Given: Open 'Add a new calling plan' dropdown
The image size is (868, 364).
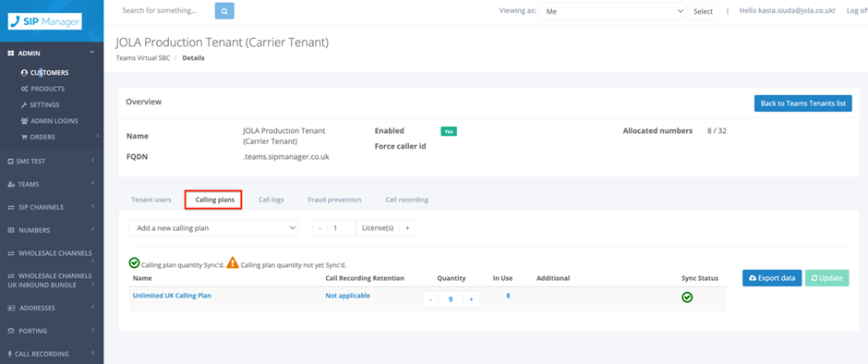Looking at the screenshot, I should point(213,227).
